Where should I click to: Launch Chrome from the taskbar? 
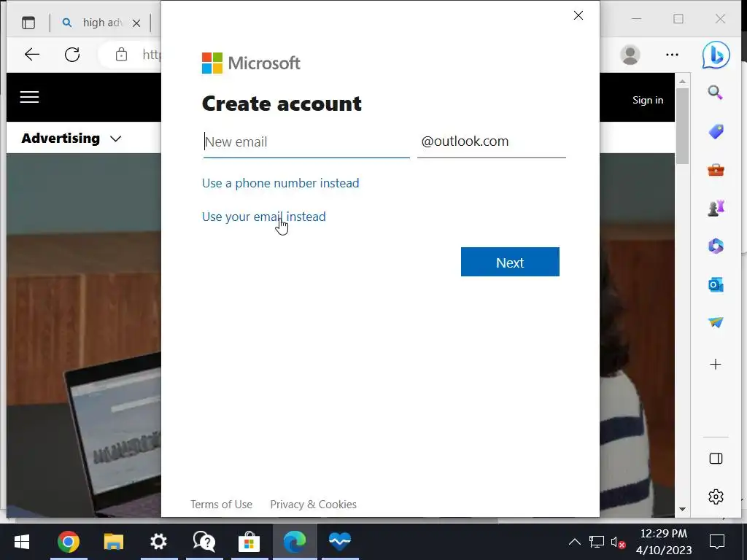coord(68,542)
